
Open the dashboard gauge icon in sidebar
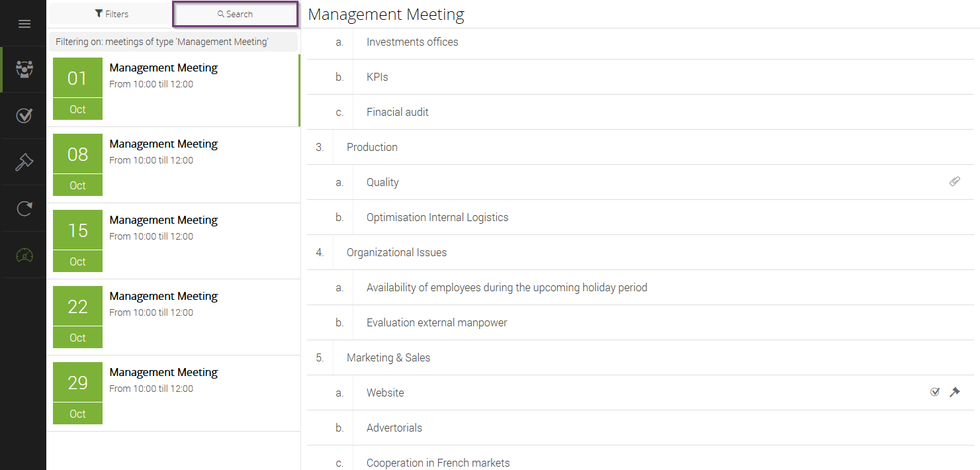coord(24,255)
